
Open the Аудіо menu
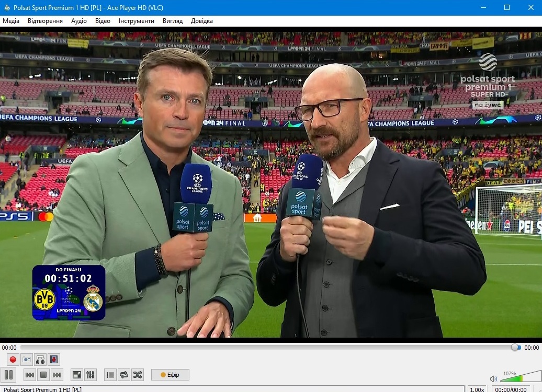pyautogui.click(x=79, y=21)
